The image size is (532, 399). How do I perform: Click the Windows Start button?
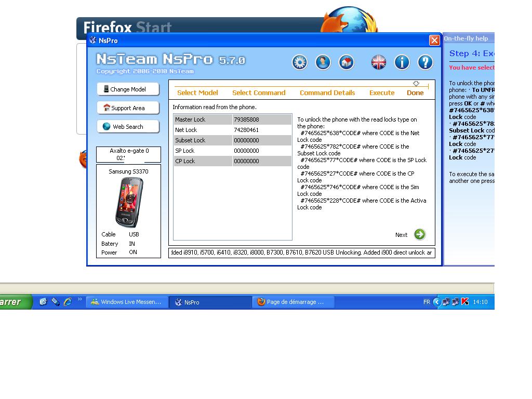point(16,302)
